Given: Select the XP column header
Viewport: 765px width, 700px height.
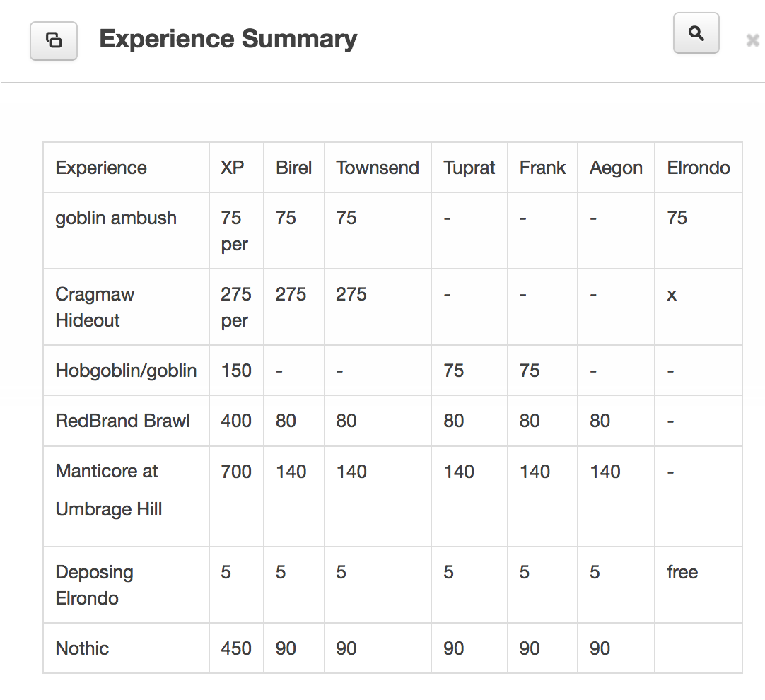Looking at the screenshot, I should tap(233, 168).
